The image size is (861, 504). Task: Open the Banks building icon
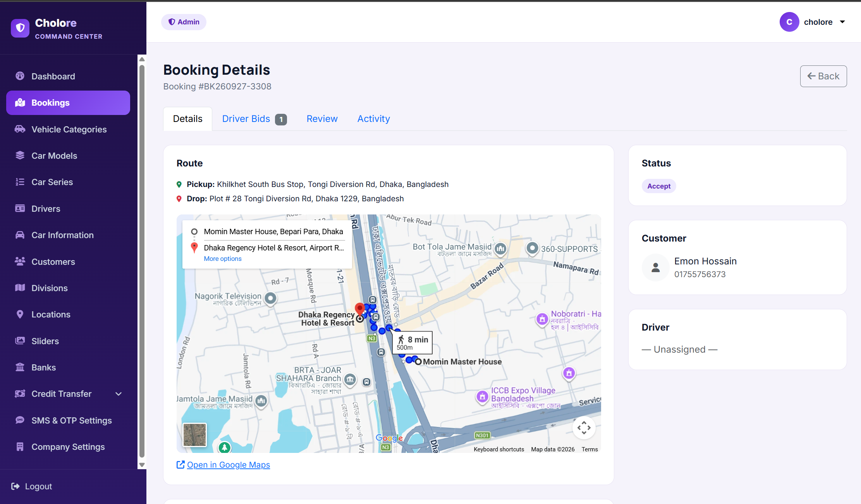coord(20,367)
